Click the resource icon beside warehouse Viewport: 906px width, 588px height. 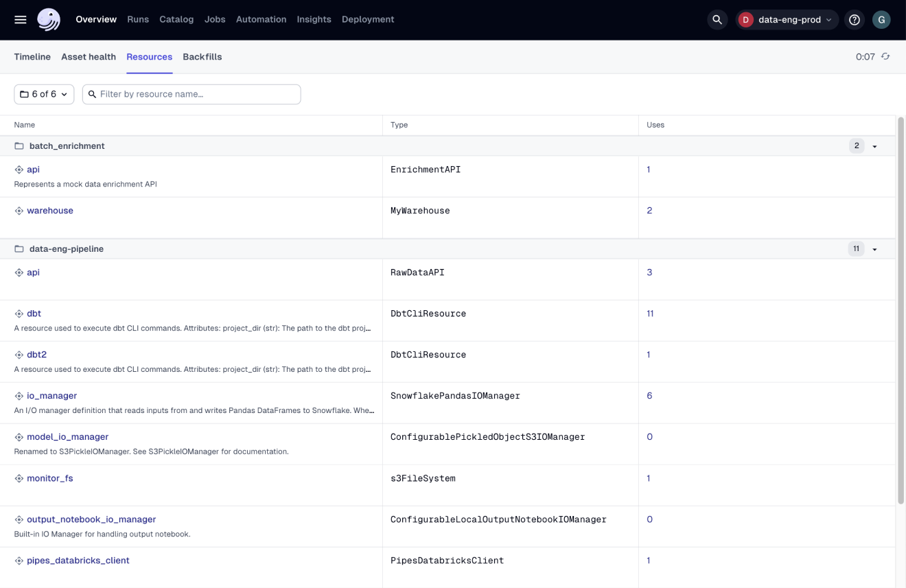(19, 210)
